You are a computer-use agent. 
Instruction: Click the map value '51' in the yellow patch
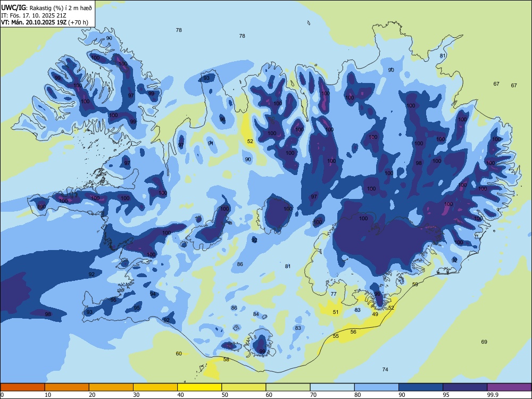tap(336, 312)
